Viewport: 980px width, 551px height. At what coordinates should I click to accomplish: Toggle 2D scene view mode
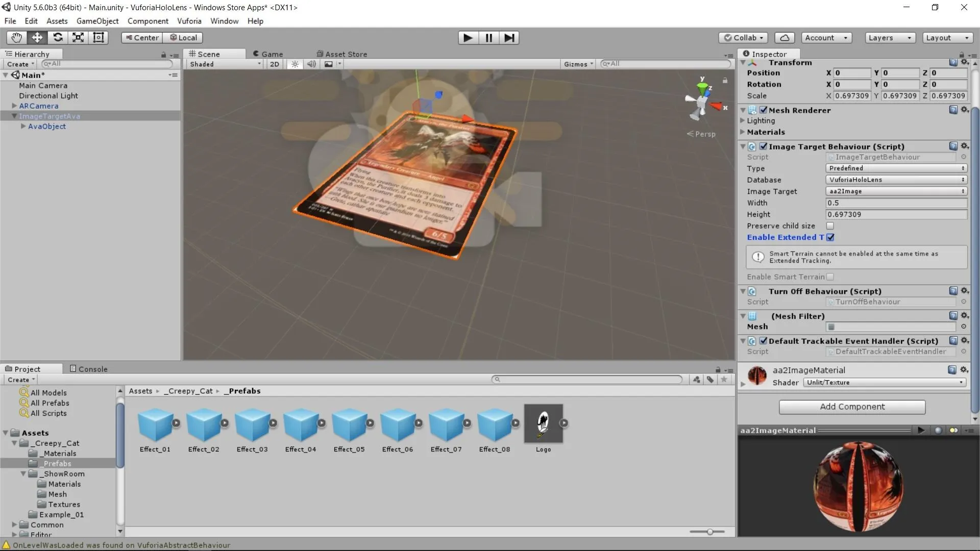(x=275, y=64)
